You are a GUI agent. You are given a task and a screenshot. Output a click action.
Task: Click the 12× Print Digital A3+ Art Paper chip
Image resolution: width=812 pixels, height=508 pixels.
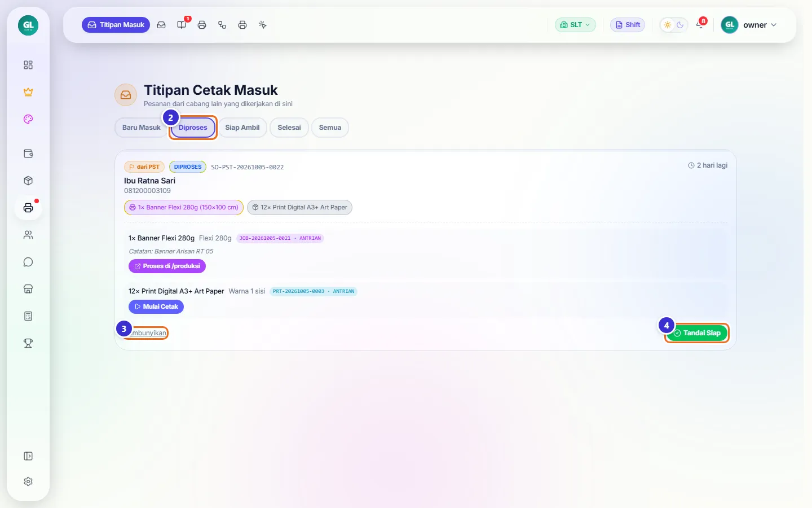[299, 207]
